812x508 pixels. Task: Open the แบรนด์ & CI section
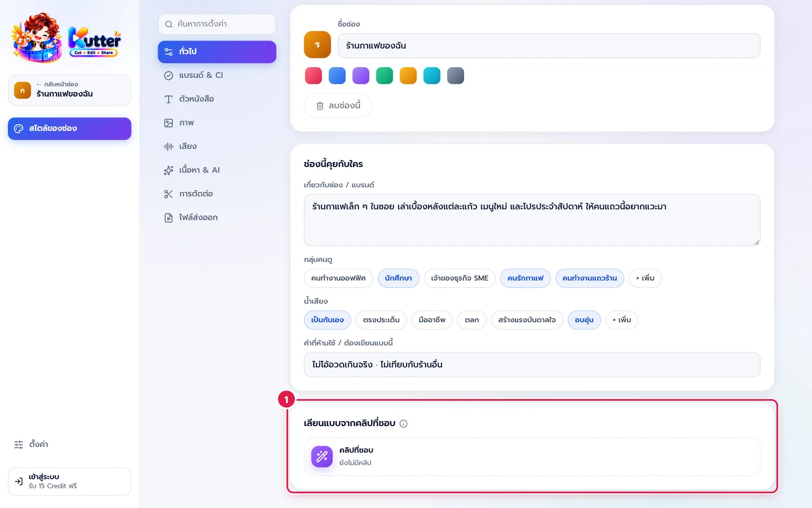click(x=217, y=75)
